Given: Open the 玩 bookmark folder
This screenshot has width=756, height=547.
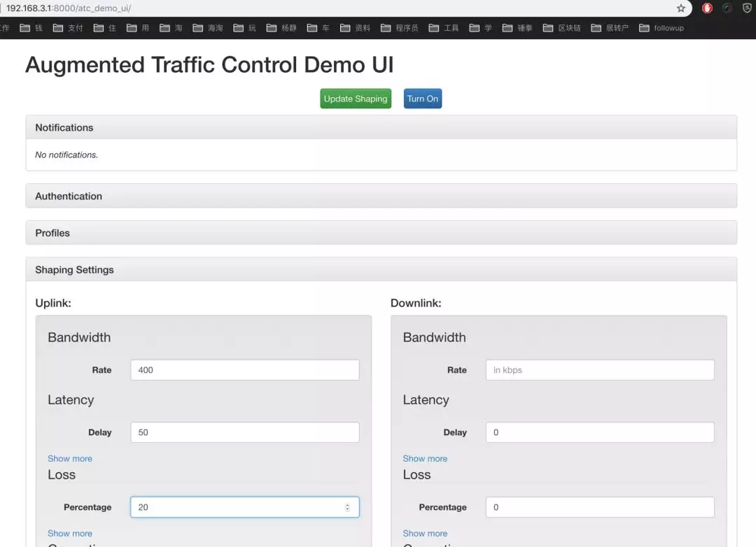Looking at the screenshot, I should (244, 28).
